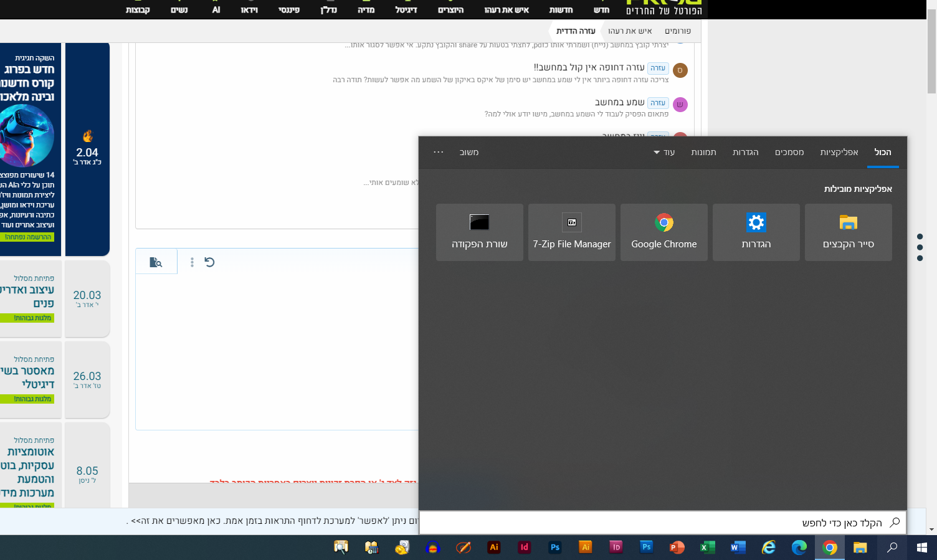
Task: Open Internet Explorer from the taskbar
Action: tap(769, 548)
